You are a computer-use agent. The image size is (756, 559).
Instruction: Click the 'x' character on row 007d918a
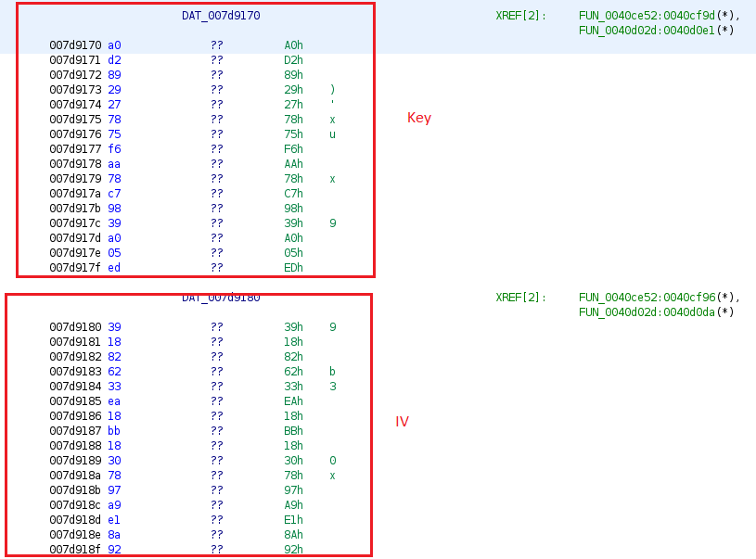(x=333, y=476)
